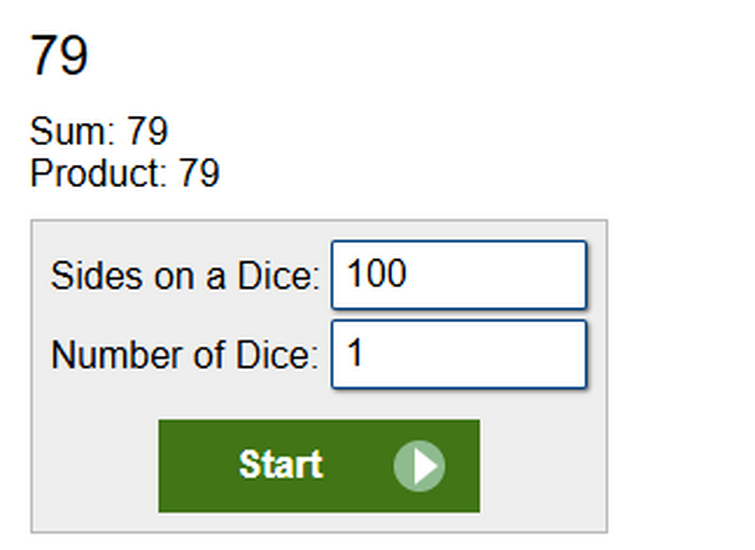Click the Number of Dice label
The image size is (755, 550).
click(x=184, y=355)
